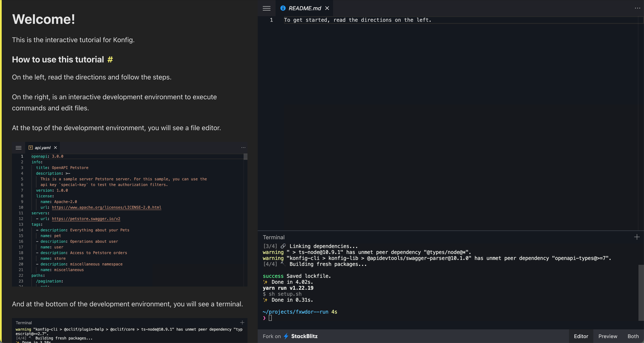Close the README.md tab
This screenshot has width=644, height=343.
[327, 8]
